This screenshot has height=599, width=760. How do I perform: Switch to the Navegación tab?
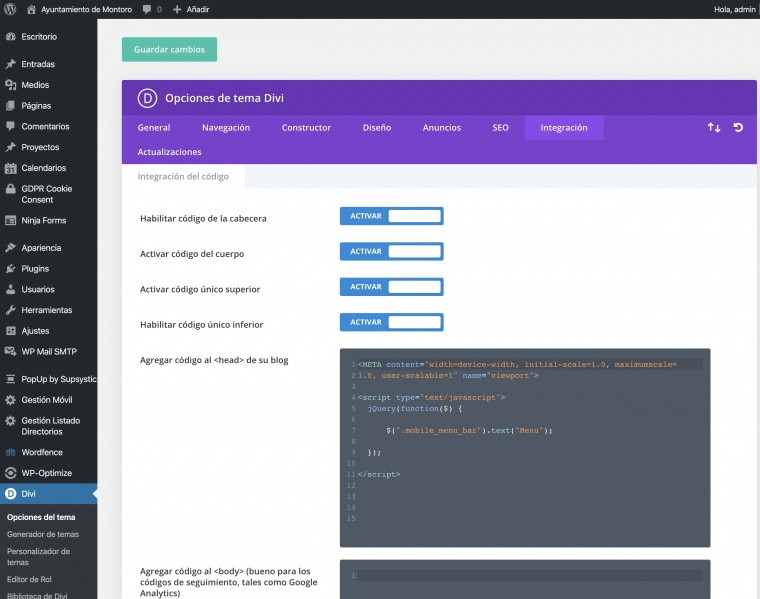[225, 128]
